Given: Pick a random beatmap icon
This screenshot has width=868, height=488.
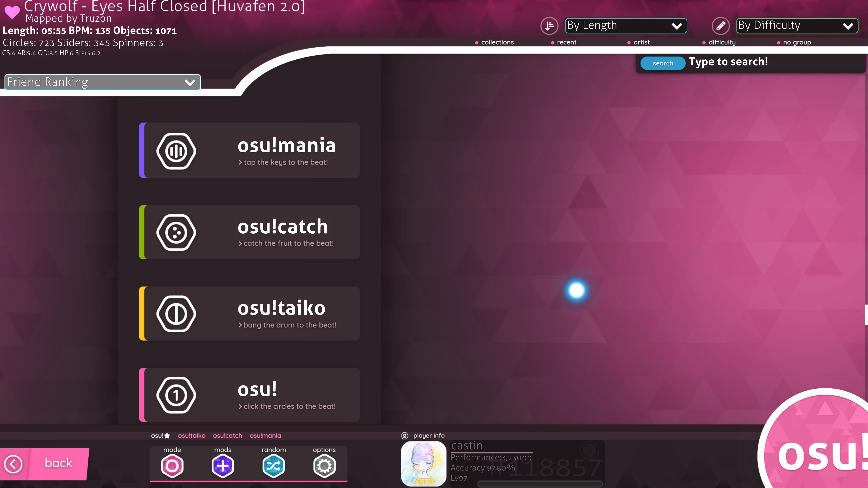Looking at the screenshot, I should (x=274, y=466).
